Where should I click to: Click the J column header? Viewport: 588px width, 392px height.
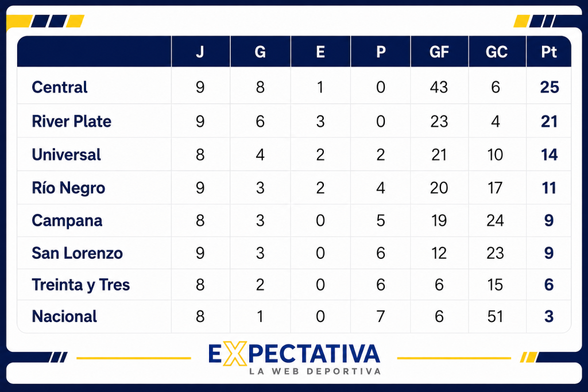(x=200, y=52)
